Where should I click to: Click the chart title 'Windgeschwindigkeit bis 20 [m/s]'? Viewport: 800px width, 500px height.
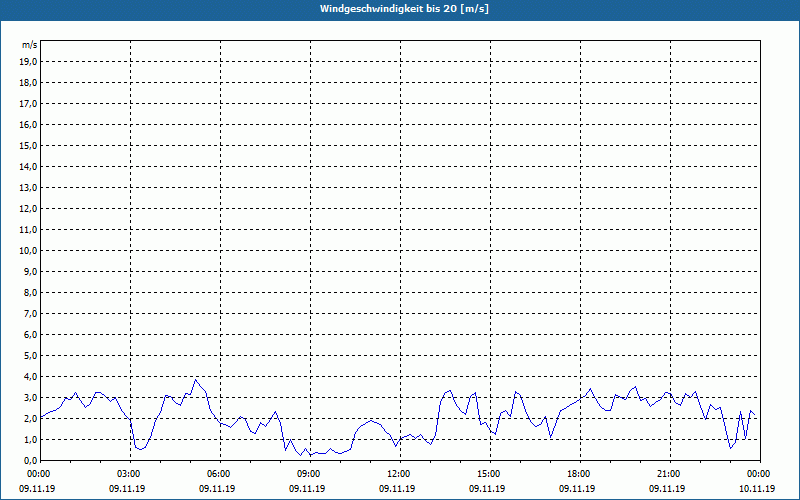(404, 9)
